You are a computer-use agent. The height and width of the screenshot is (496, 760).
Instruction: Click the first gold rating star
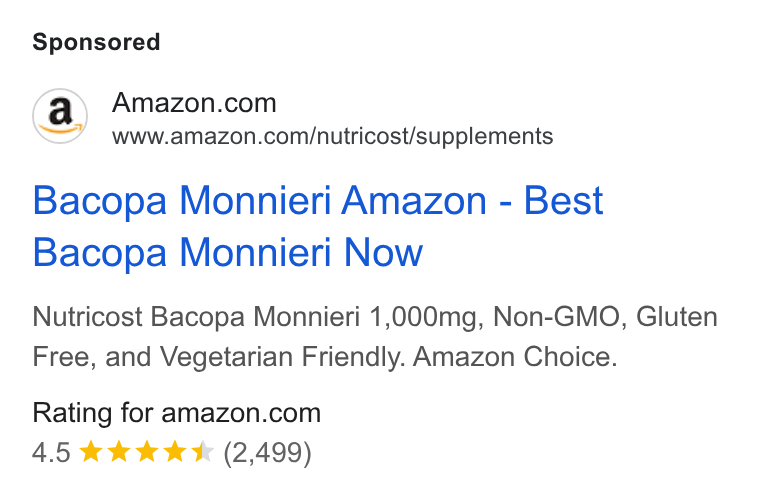click(x=91, y=452)
